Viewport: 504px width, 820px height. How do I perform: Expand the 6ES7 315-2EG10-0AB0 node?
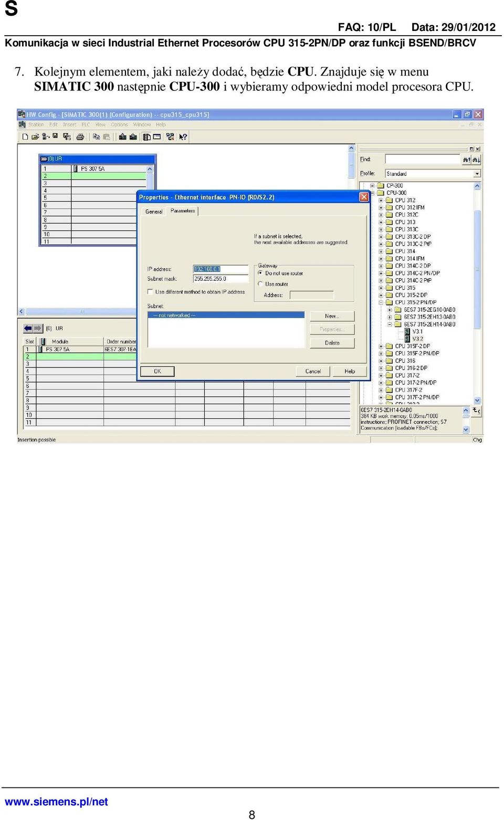pyautogui.click(x=390, y=310)
